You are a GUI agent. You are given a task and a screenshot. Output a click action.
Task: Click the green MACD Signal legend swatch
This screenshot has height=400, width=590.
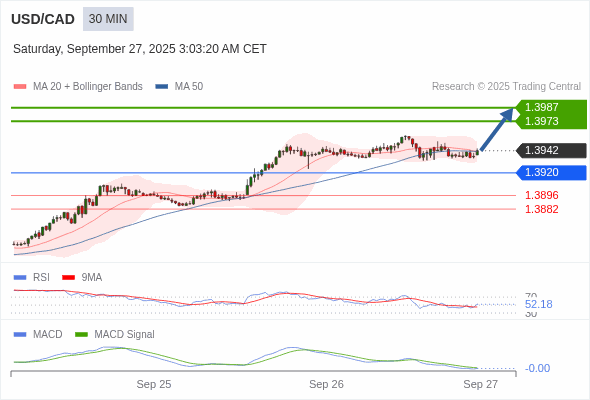[x=81, y=334]
